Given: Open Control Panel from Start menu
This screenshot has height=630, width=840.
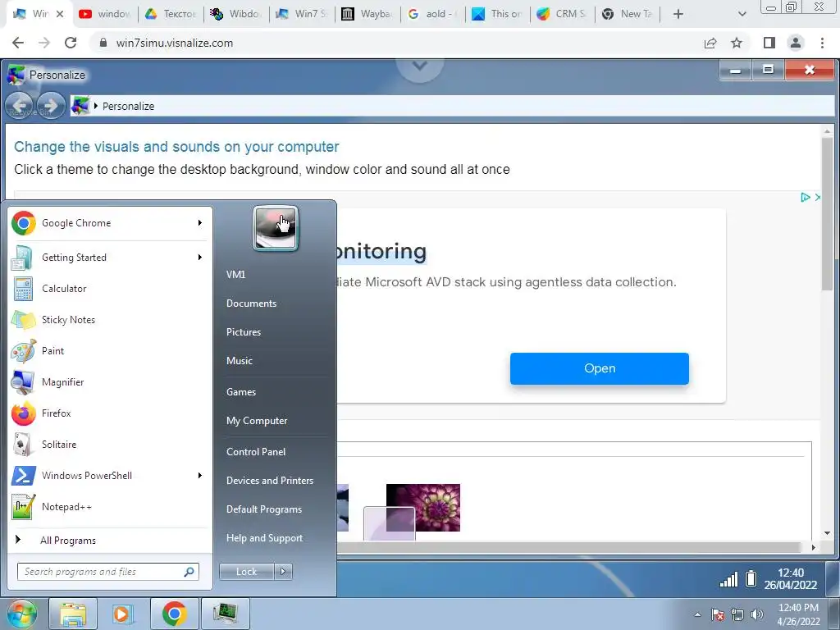Looking at the screenshot, I should [x=256, y=452].
